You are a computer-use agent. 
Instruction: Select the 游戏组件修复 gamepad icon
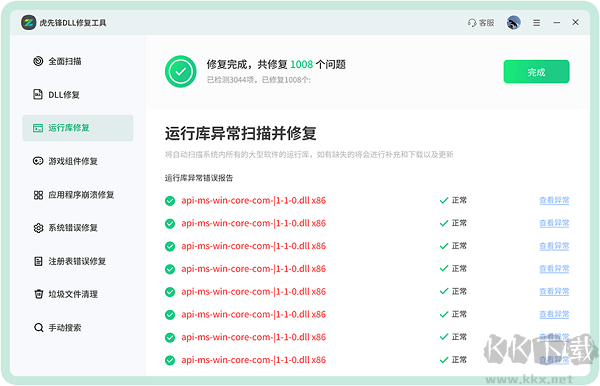coord(38,161)
